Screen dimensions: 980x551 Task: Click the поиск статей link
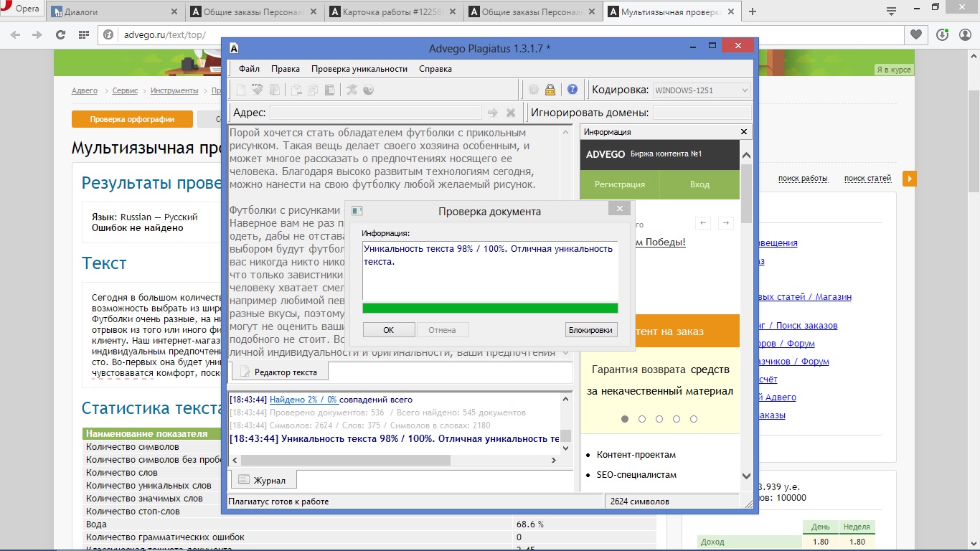pyautogui.click(x=867, y=178)
